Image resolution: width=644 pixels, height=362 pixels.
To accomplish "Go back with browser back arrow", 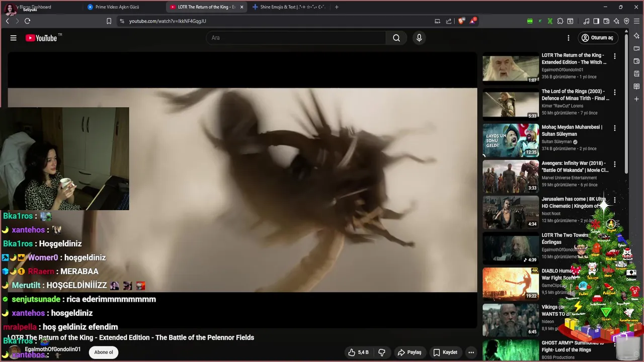I will click(7, 21).
